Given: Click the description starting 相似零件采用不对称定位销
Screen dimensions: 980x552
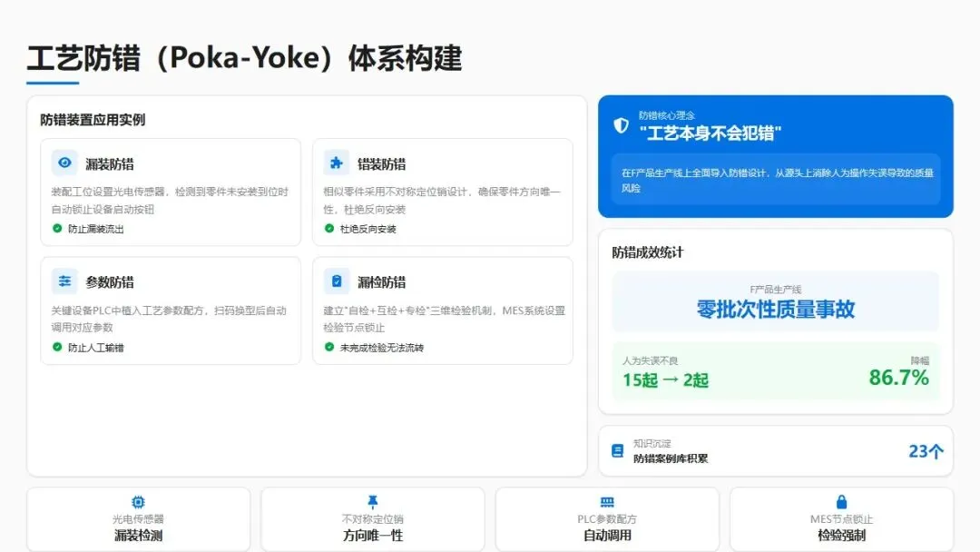Looking at the screenshot, I should [x=442, y=200].
